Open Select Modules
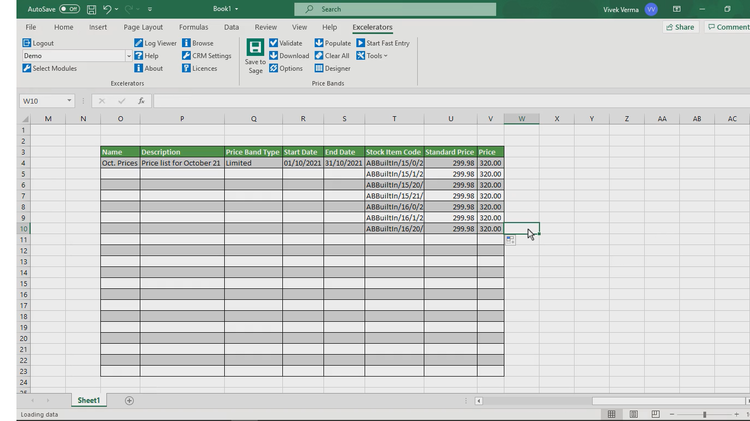 (49, 68)
